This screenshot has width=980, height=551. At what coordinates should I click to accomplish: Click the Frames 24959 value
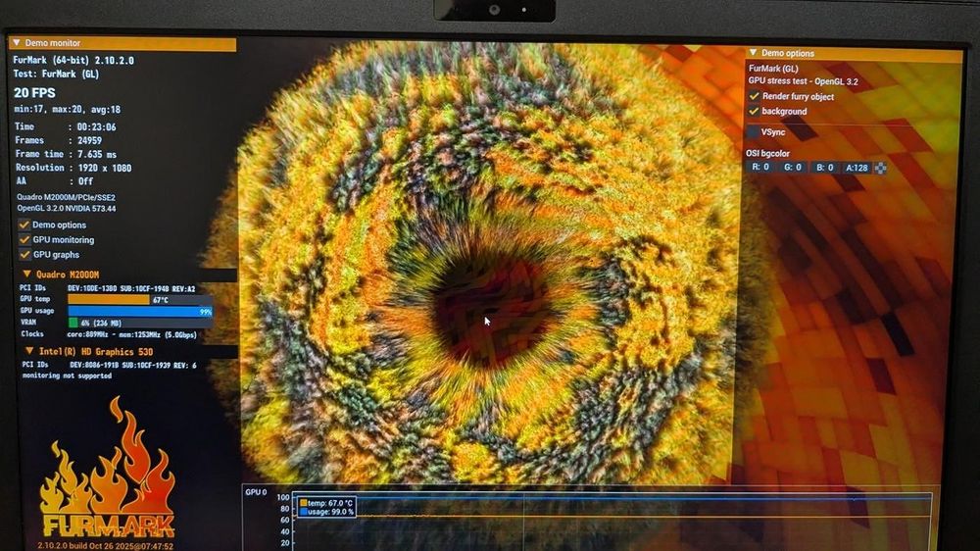[x=89, y=141]
